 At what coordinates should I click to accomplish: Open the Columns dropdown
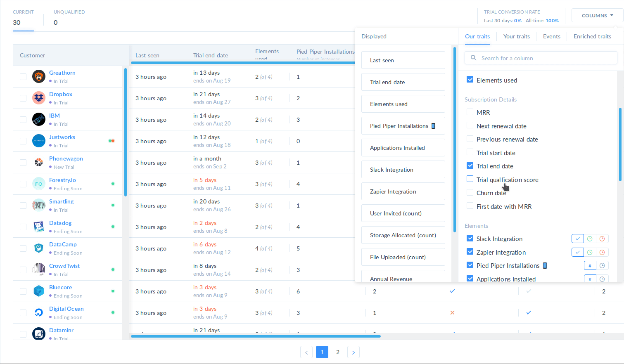[597, 15]
